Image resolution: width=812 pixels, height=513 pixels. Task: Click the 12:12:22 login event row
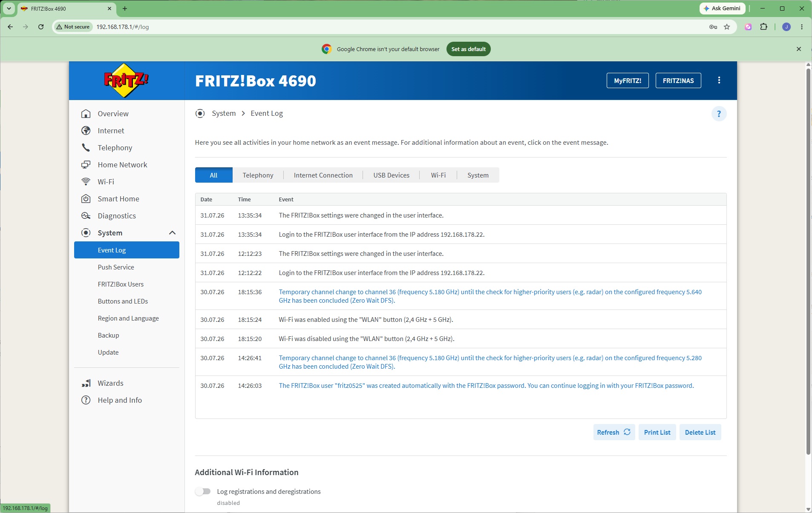tap(461, 272)
